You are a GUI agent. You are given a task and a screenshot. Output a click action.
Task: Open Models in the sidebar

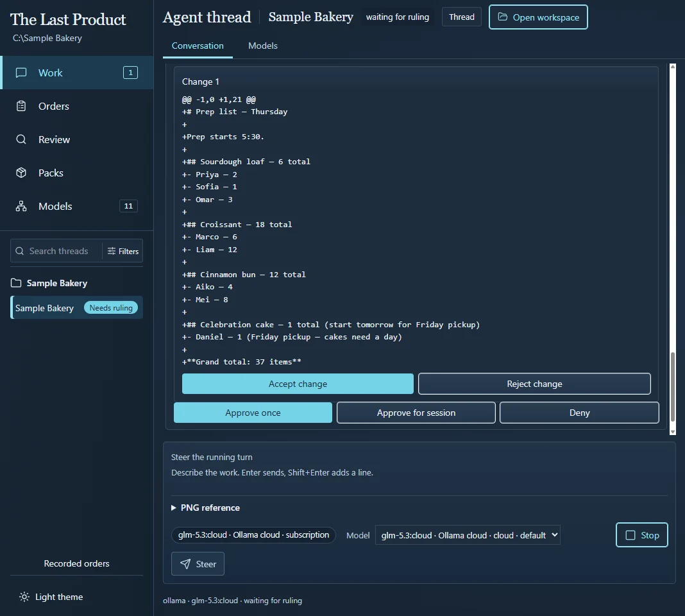pos(77,206)
